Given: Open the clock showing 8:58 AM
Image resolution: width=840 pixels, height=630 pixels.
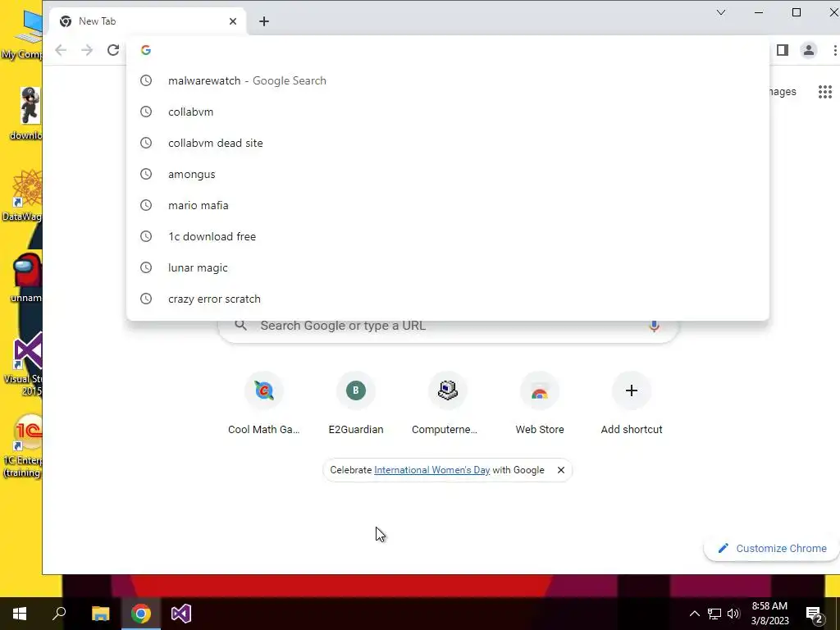Looking at the screenshot, I should (769, 614).
